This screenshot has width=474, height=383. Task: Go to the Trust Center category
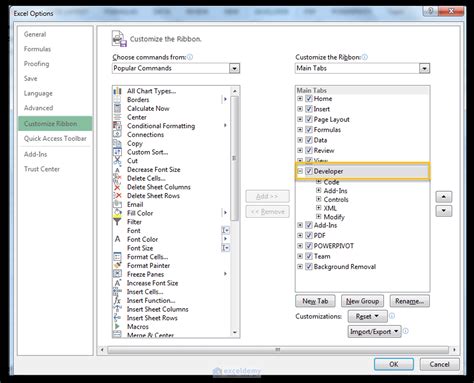pos(42,169)
